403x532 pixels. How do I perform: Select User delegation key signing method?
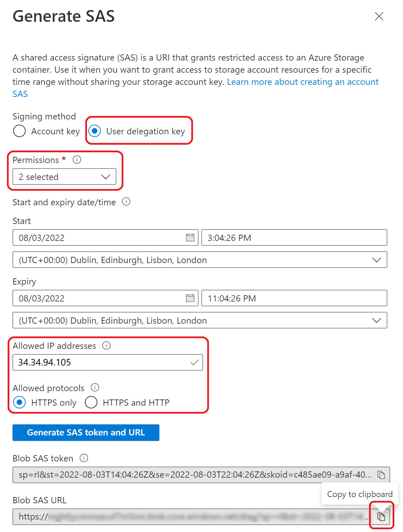point(95,131)
